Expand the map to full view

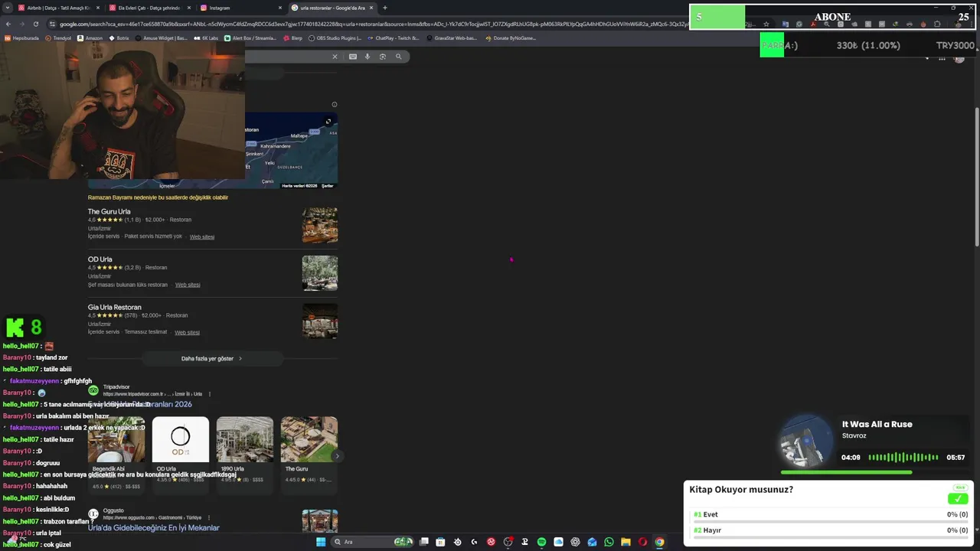(x=328, y=122)
